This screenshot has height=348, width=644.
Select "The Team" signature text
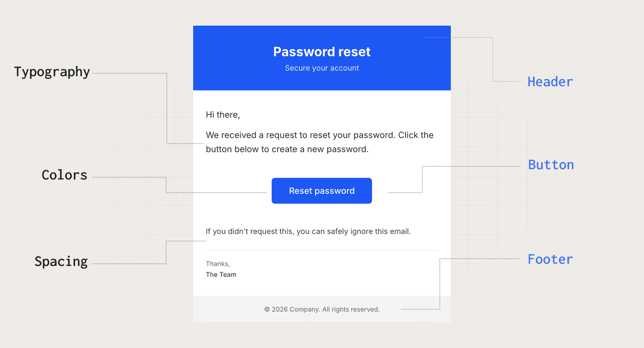tap(221, 275)
